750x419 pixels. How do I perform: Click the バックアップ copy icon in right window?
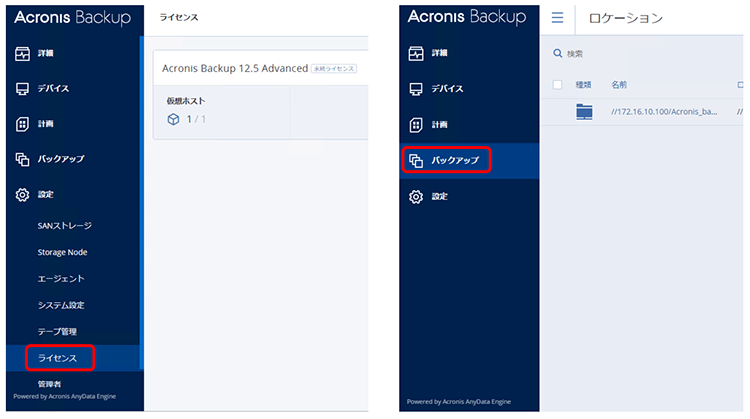416,161
